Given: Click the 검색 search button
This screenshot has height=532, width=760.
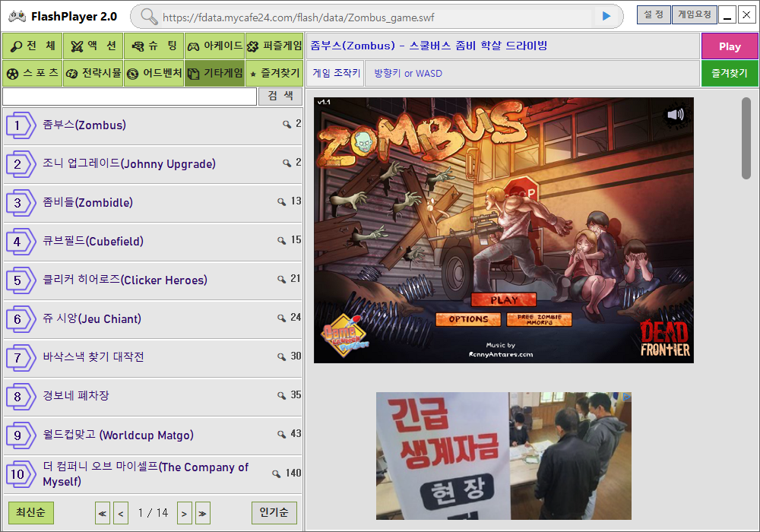Looking at the screenshot, I should coord(280,96).
